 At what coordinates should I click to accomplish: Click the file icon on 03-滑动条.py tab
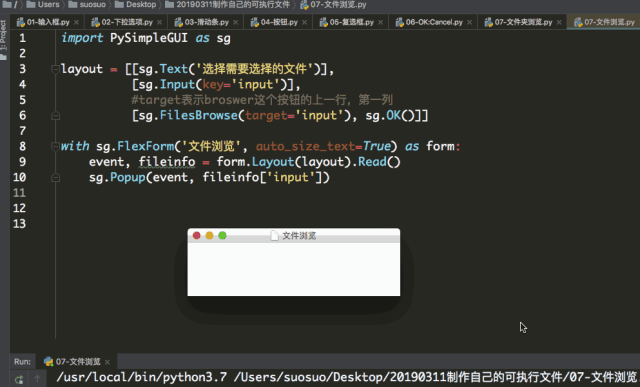(179, 22)
